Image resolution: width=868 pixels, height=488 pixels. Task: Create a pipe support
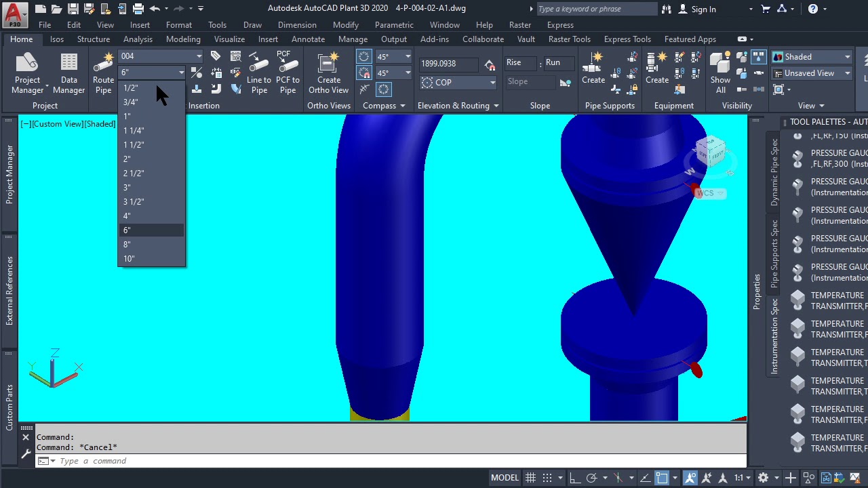click(593, 68)
